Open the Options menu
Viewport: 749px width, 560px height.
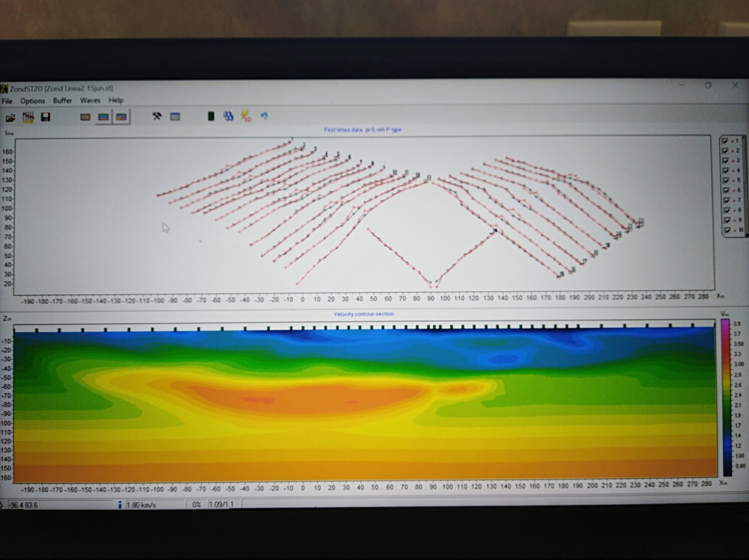click(32, 101)
